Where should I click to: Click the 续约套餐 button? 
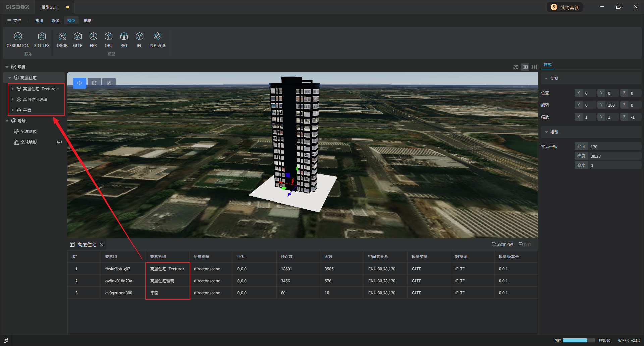[565, 7]
